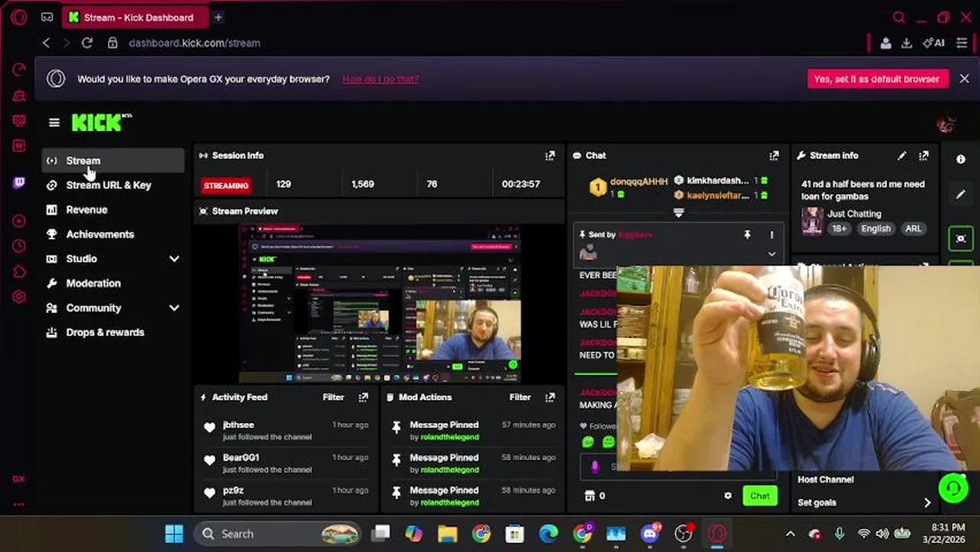
Task: Reload the dashboard page
Action: click(x=87, y=43)
